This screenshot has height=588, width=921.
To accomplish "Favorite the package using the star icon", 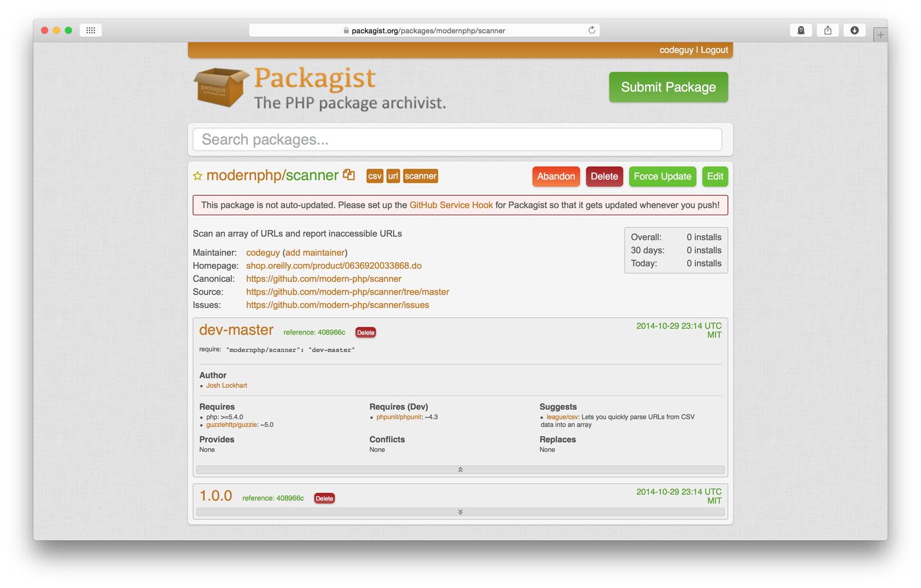I will [197, 175].
